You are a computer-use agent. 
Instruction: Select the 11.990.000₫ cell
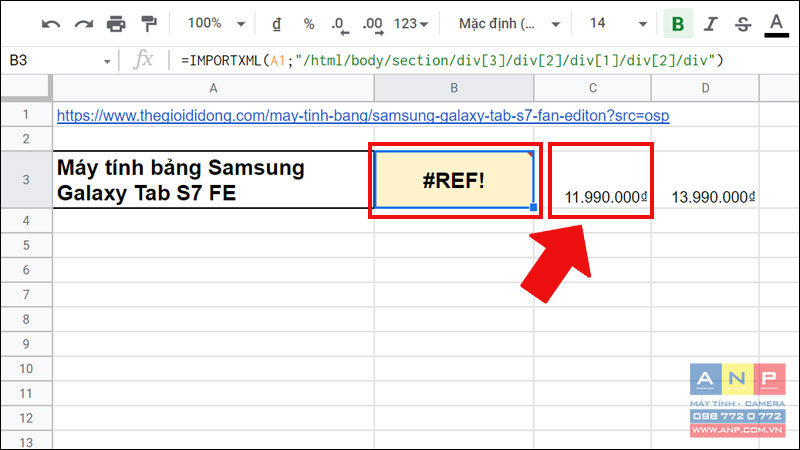click(592, 180)
